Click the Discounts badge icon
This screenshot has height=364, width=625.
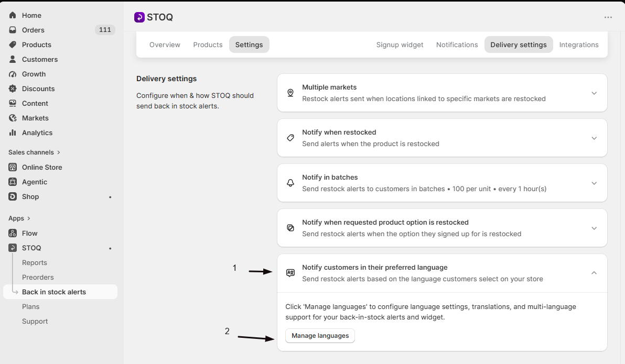tap(13, 89)
